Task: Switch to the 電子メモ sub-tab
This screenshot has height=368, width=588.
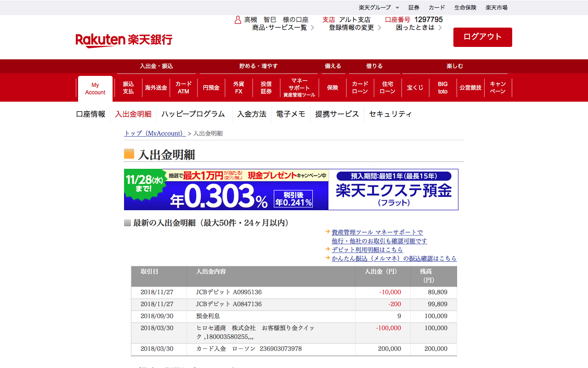Action: pos(291,114)
